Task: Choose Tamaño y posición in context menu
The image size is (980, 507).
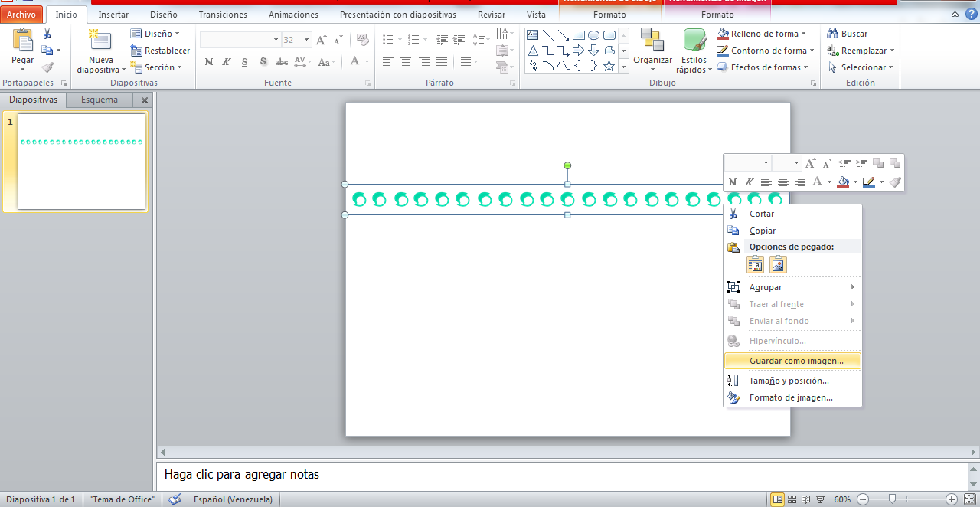Action: 792,381
